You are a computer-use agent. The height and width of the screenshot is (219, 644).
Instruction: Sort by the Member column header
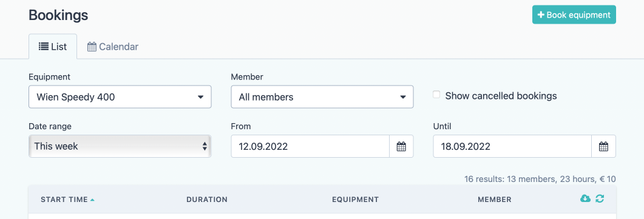pos(495,200)
